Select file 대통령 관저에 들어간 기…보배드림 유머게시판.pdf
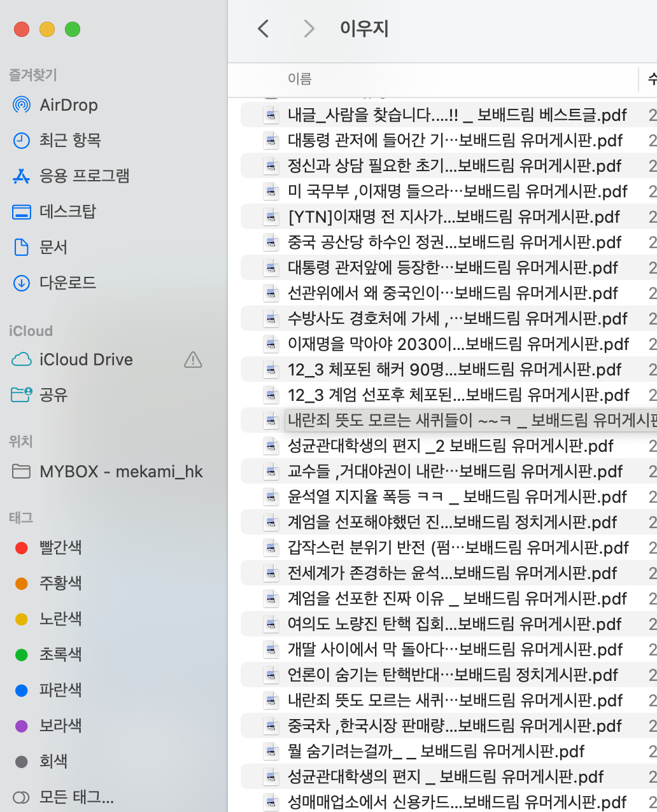Screen dimensions: 657x812 coord(455,141)
